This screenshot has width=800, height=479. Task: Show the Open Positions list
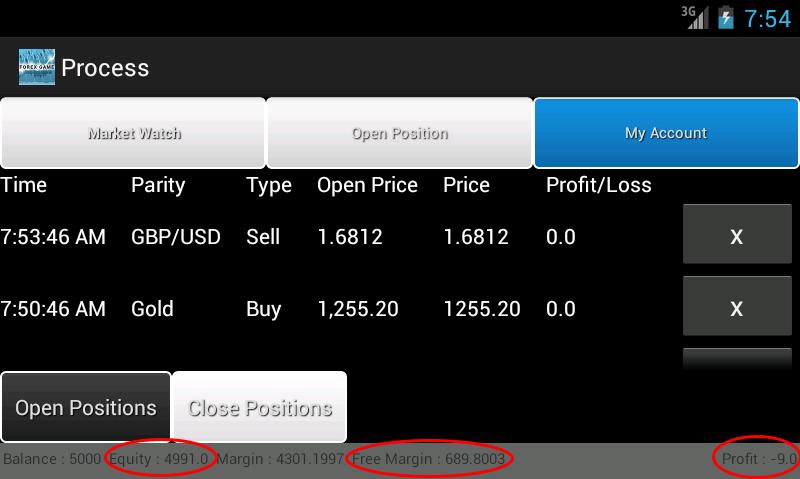point(86,408)
